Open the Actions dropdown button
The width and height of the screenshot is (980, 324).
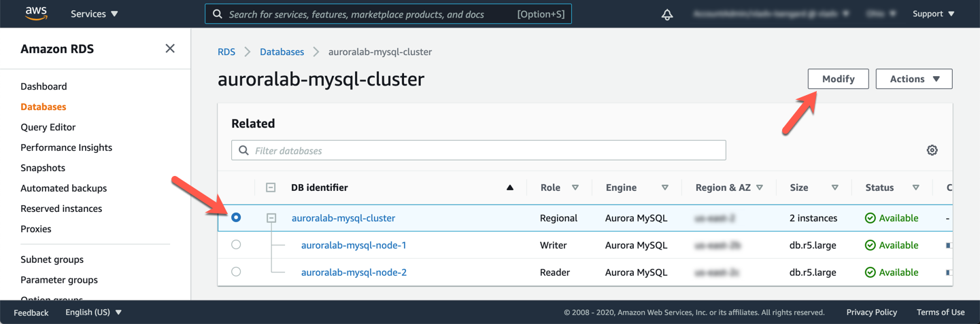[914, 79]
